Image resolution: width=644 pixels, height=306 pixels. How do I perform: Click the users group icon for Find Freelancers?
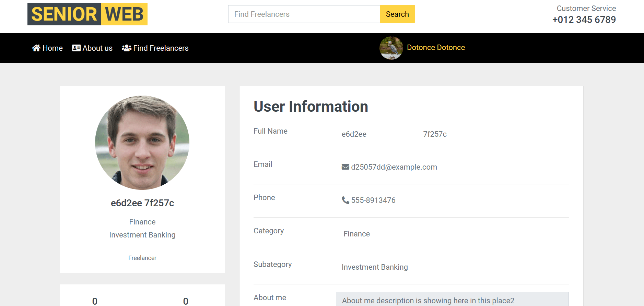pos(127,48)
